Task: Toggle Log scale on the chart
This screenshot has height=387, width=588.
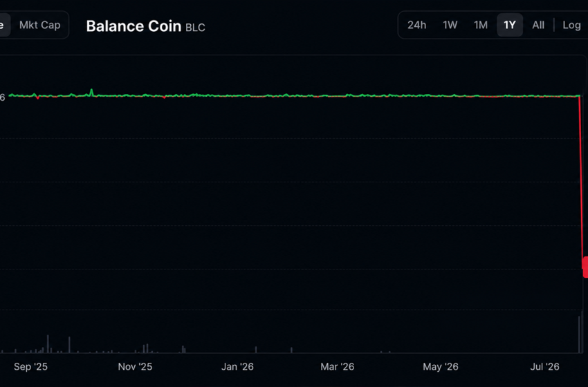Action: pyautogui.click(x=571, y=25)
